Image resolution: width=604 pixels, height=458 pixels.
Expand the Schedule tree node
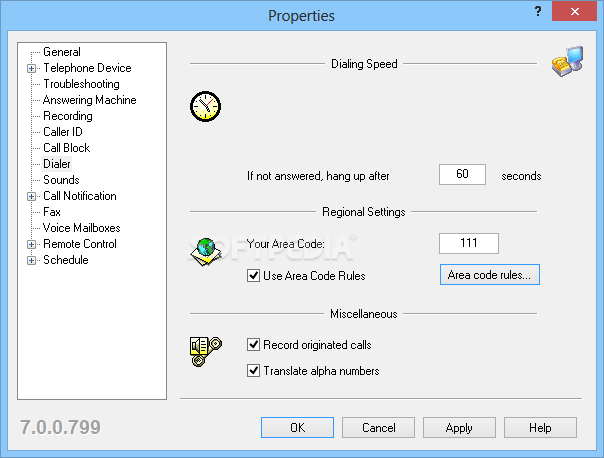coord(32,260)
